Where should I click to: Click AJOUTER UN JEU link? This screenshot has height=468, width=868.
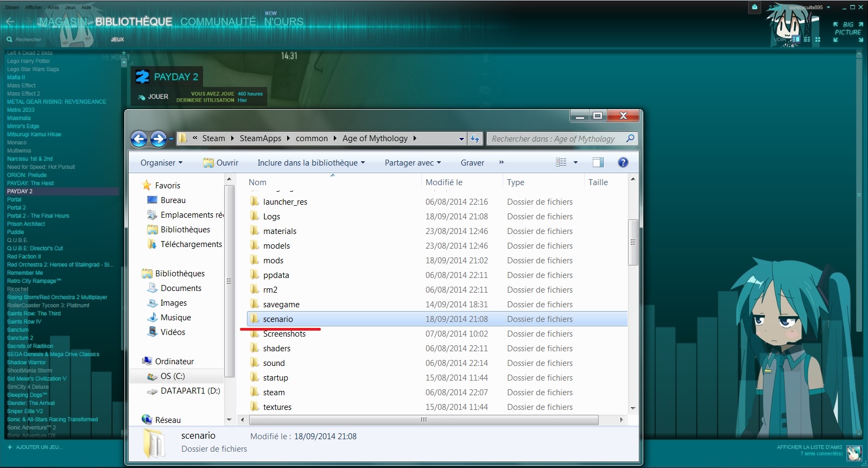(39, 447)
